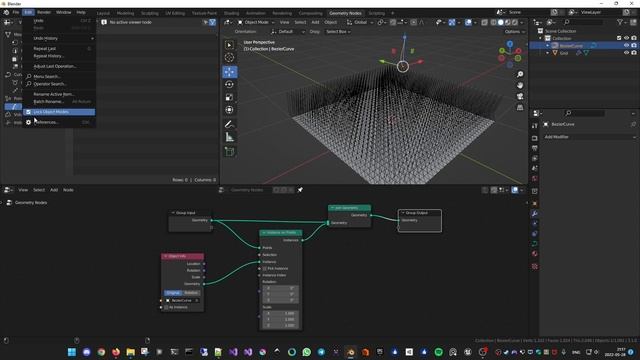This screenshot has height=360, width=640.
Task: Open WhatsApp from the Windows taskbar
Action: click(307, 352)
